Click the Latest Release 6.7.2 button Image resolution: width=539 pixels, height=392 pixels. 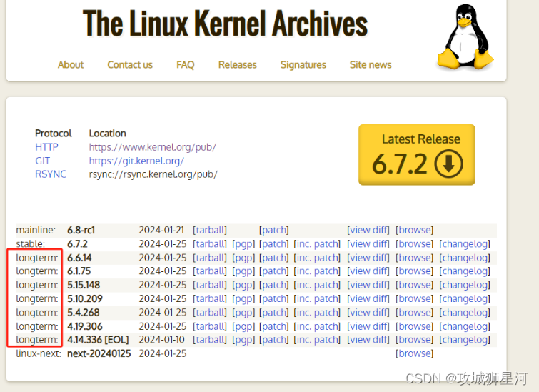417,155
